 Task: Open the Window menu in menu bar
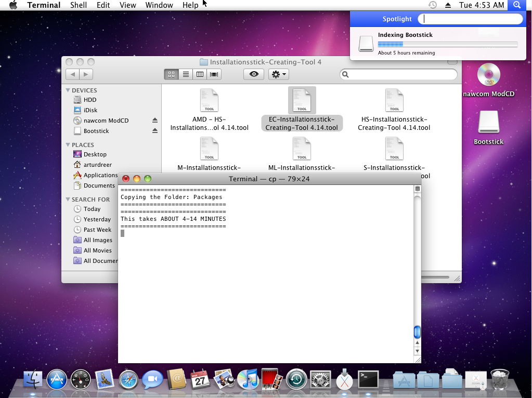point(159,5)
